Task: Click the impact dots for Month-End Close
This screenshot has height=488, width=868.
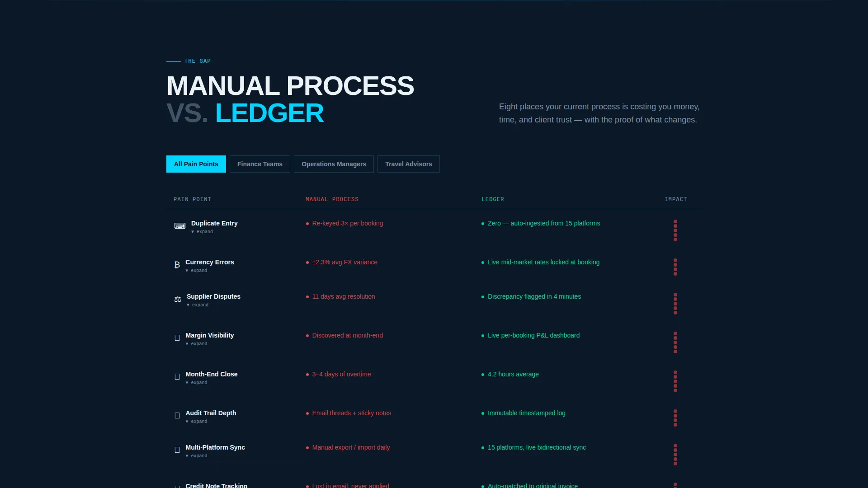Action: point(675,381)
